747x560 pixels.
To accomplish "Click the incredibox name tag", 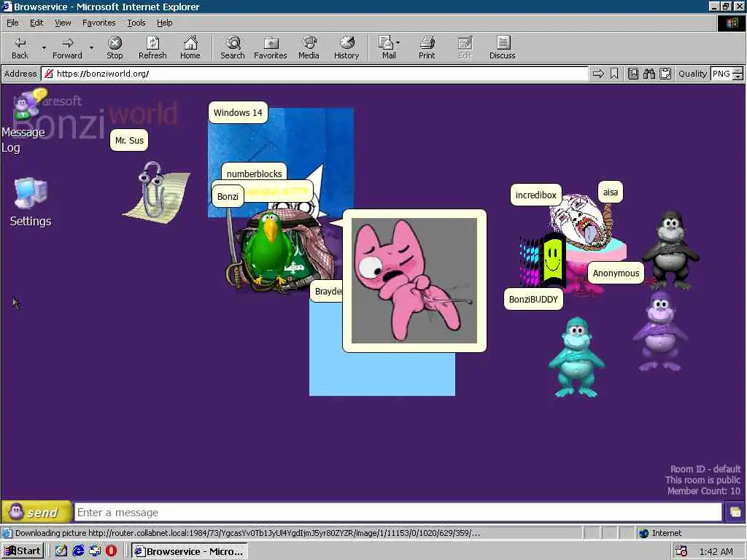I will coord(536,195).
